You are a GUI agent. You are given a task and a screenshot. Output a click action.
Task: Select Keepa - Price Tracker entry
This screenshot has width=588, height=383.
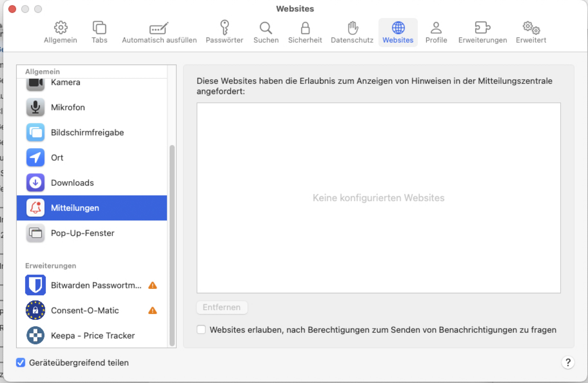pyautogui.click(x=92, y=335)
